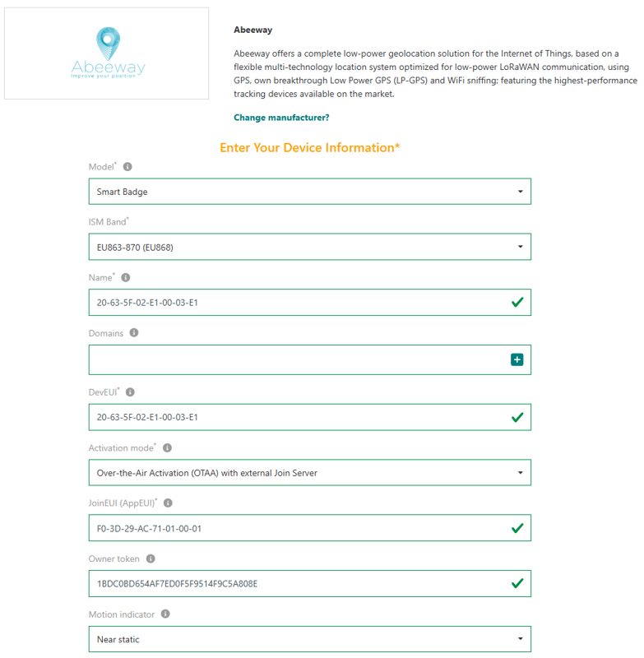Click inside the Domains input box
This screenshot has width=644, height=658.
296,359
